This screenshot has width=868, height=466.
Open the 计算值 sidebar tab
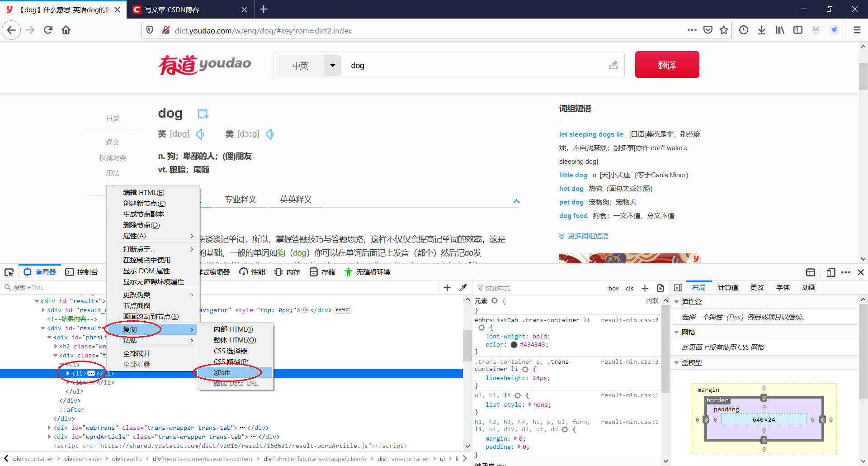pos(728,288)
